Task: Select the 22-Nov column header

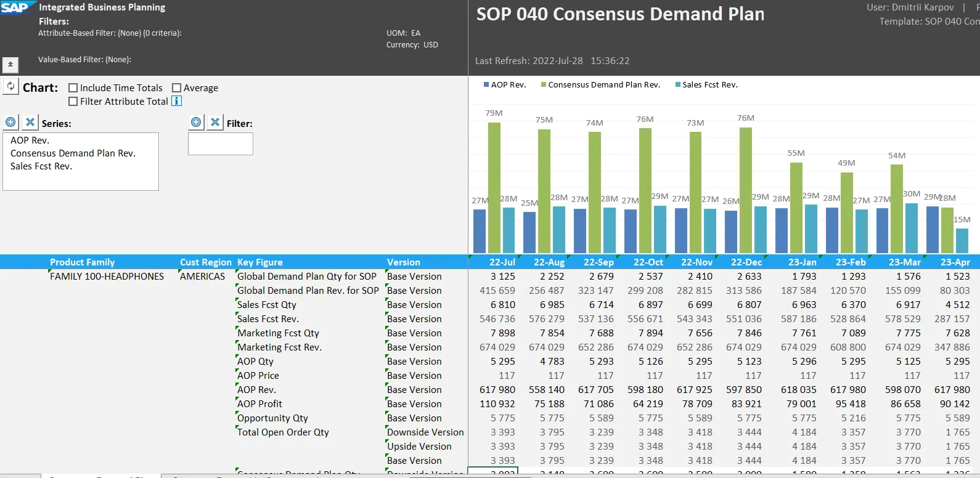Action: [697, 262]
